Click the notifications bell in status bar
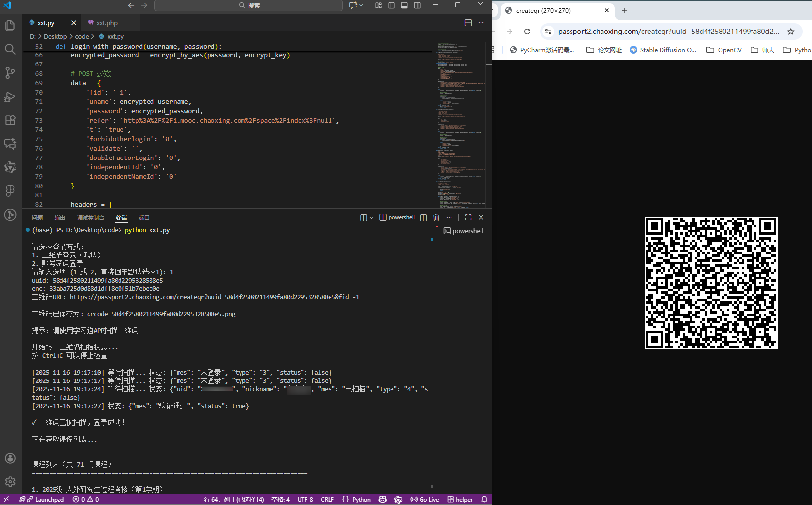This screenshot has width=812, height=505. (484, 499)
